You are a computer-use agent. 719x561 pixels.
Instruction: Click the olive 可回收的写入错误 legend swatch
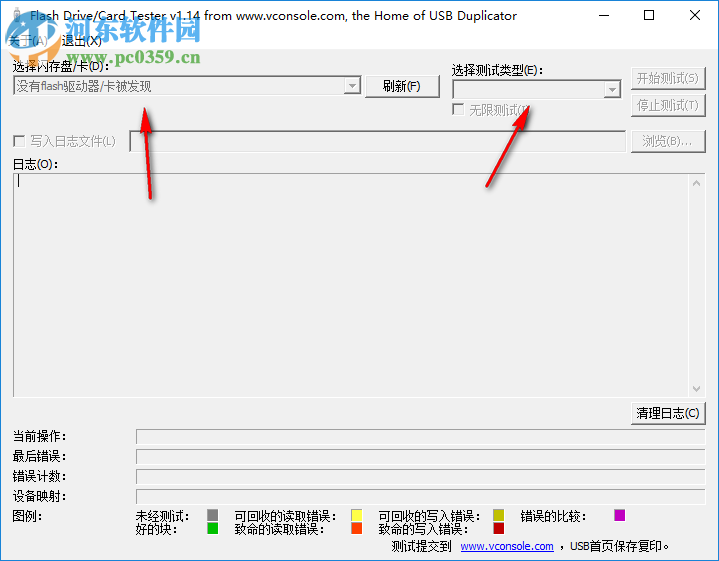498,515
